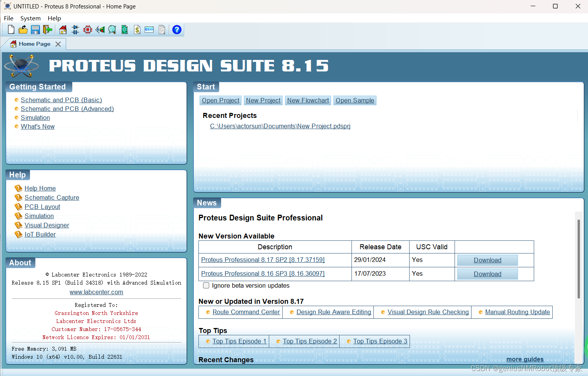Screen dimensions: 588x376
Task: Open Design Explorer green board icon
Action: point(125,30)
